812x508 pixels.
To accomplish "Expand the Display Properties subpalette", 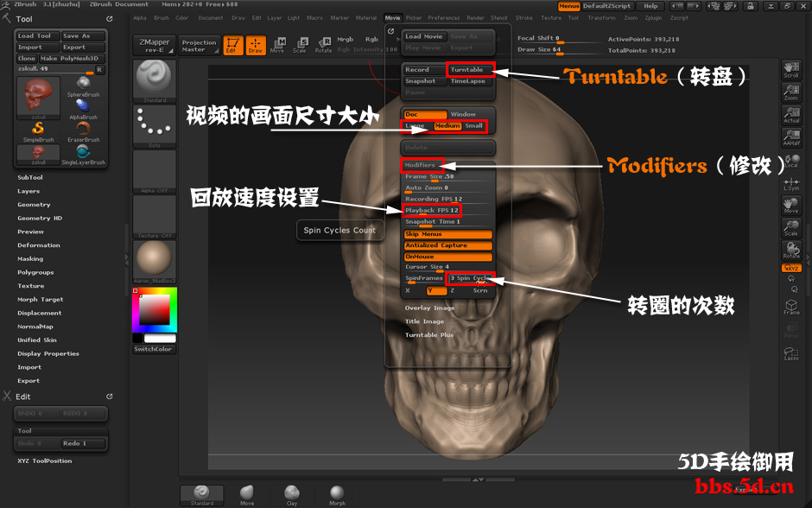I will pyautogui.click(x=48, y=353).
